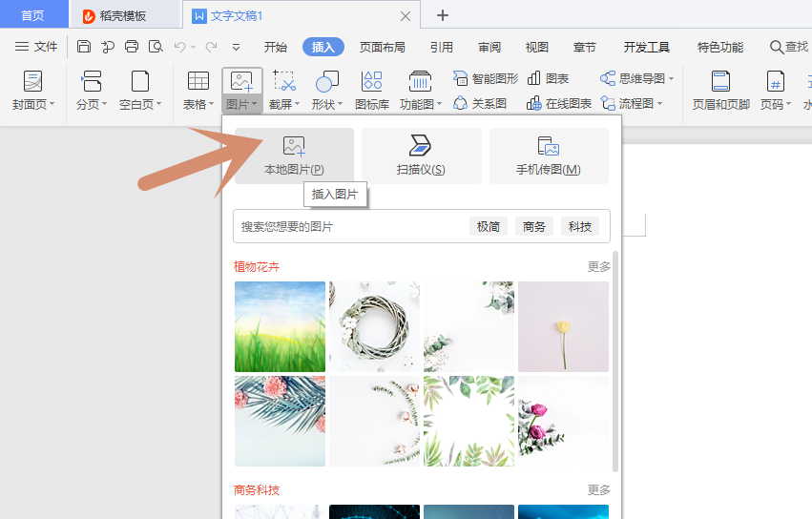Click the Save icon in quick toolbar
Image resolution: width=812 pixels, height=519 pixels.
[83, 47]
